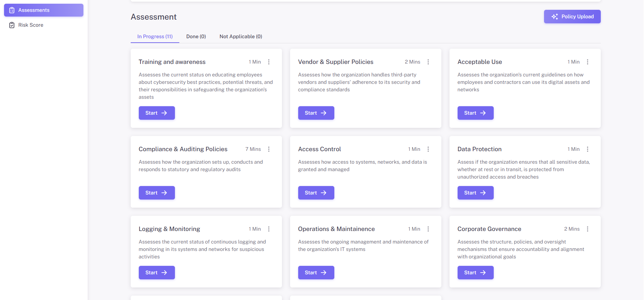Viewport: 644px width, 300px height.
Task: Open the kebab menu on Logging & Monitoring
Action: [x=269, y=229]
